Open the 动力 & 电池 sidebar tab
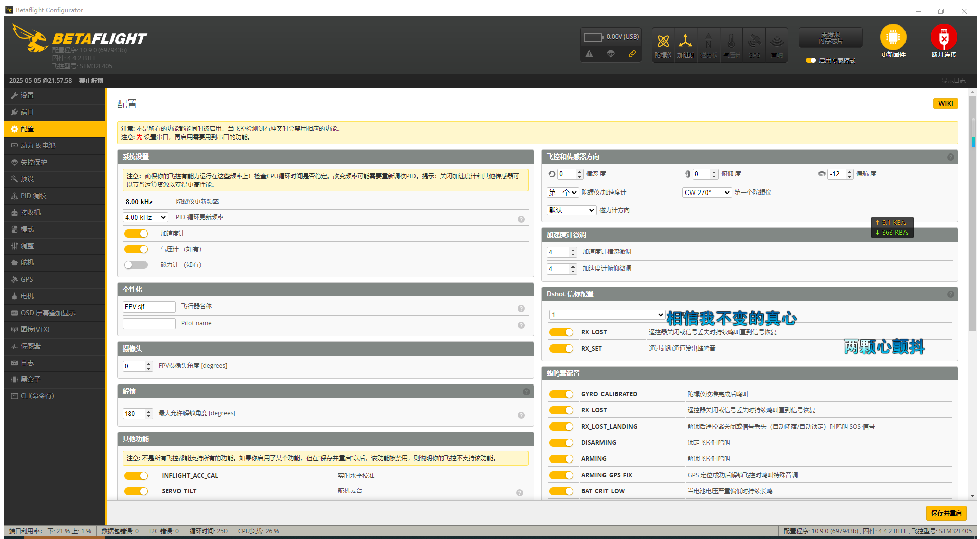980x539 pixels. [x=55, y=145]
